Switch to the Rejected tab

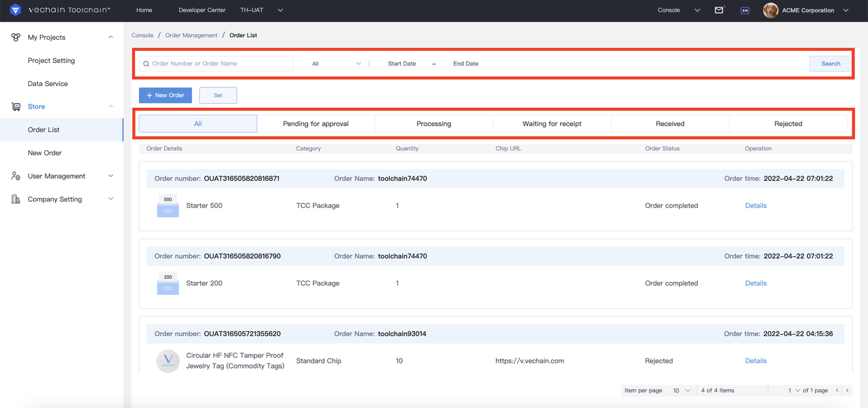click(x=788, y=124)
